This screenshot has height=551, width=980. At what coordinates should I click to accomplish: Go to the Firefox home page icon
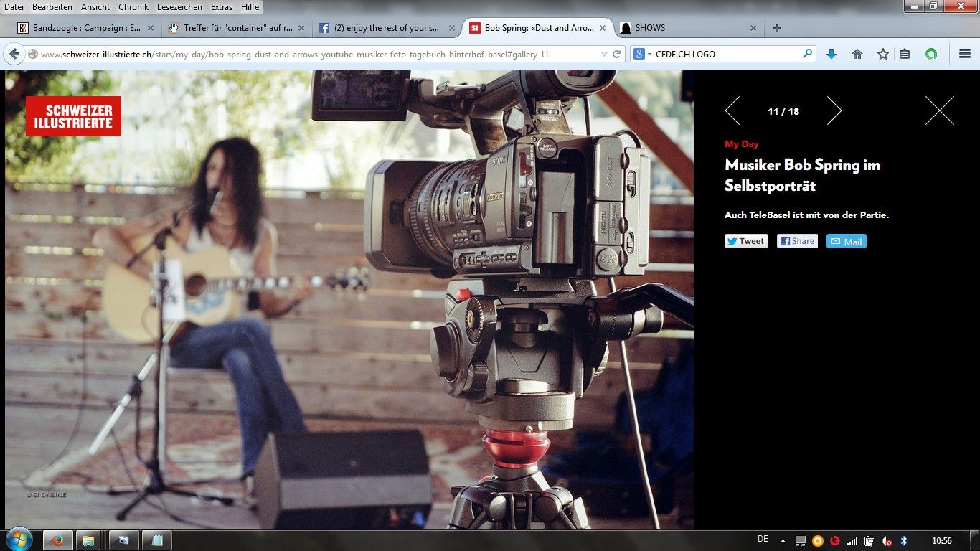point(857,54)
